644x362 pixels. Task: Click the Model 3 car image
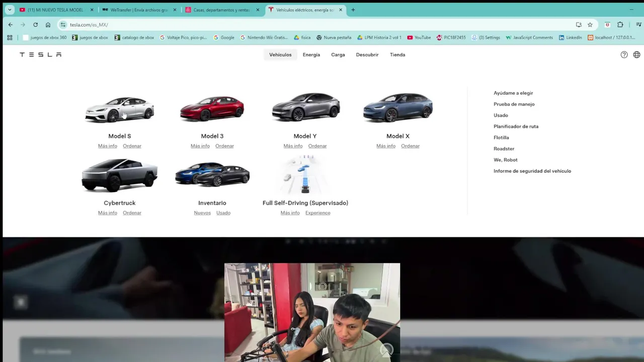[212, 109]
